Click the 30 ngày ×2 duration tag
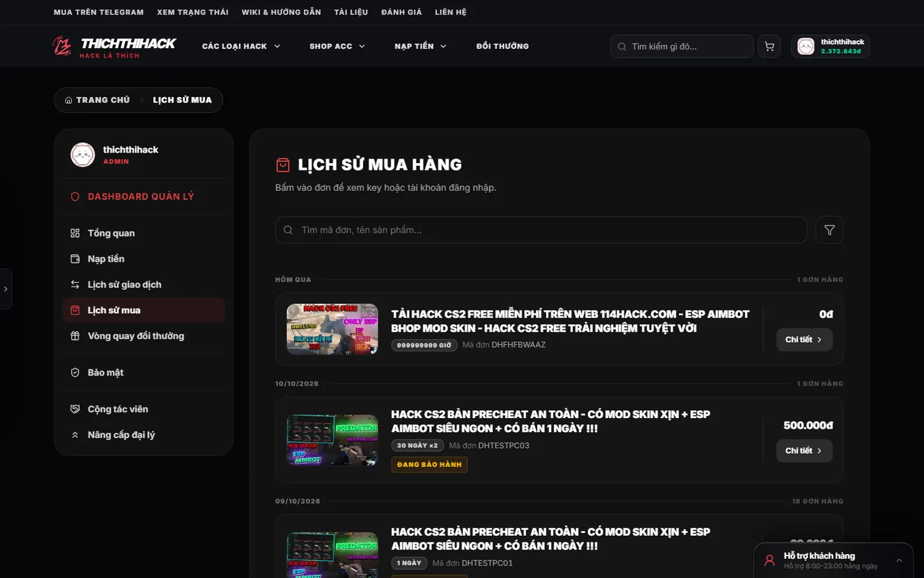This screenshot has width=924, height=578. [x=417, y=446]
